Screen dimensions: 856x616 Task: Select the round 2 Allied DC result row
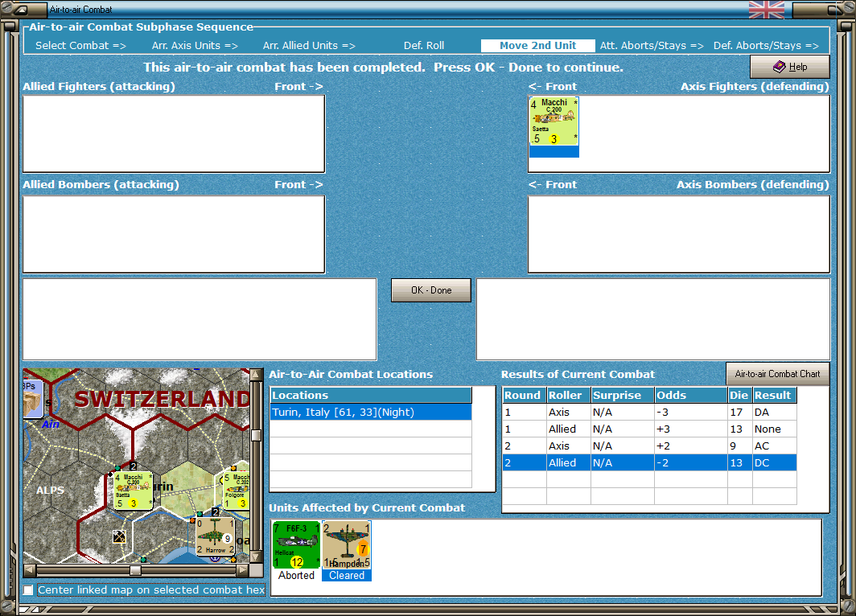tap(649, 462)
